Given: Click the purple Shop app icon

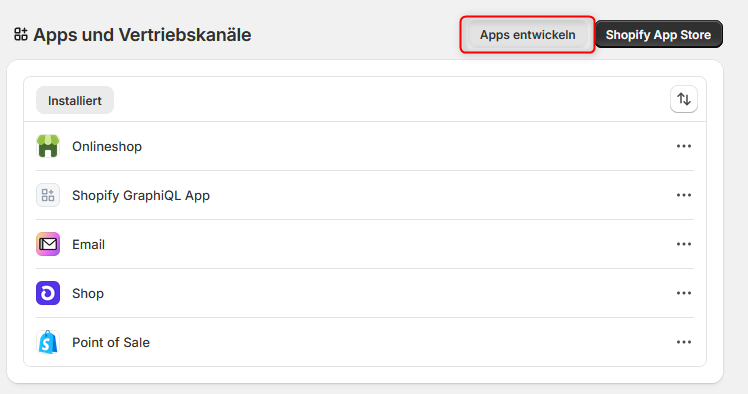Looking at the screenshot, I should (48, 293).
